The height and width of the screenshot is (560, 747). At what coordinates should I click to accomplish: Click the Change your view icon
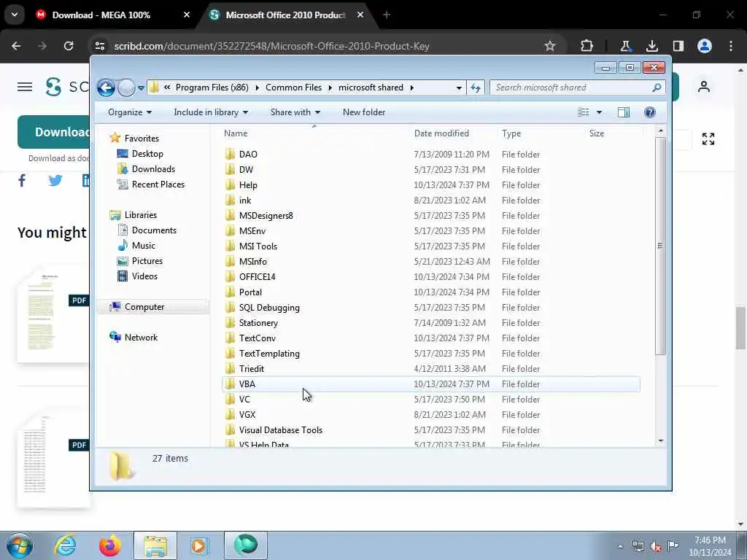pyautogui.click(x=584, y=112)
